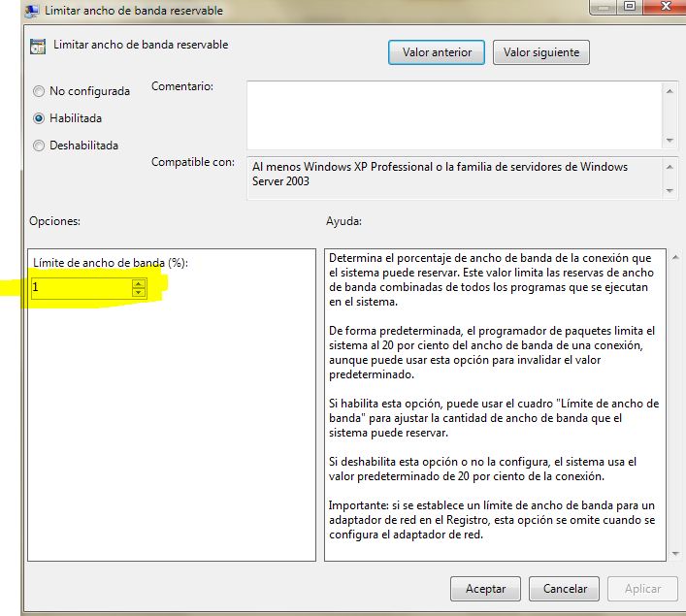686x616 pixels.
Task: Click help paragraph starting 'Determina el porcentaje'
Action: click(491, 279)
